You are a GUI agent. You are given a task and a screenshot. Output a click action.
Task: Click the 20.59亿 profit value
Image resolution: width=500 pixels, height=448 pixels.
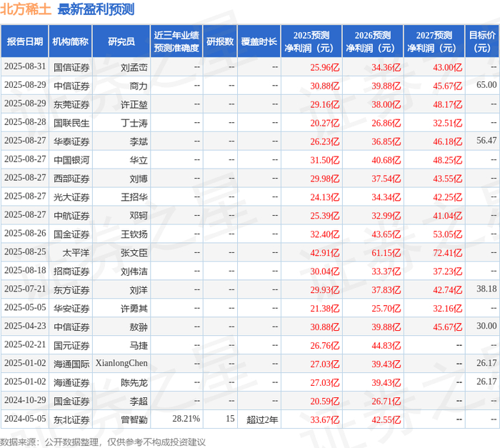click(x=325, y=401)
